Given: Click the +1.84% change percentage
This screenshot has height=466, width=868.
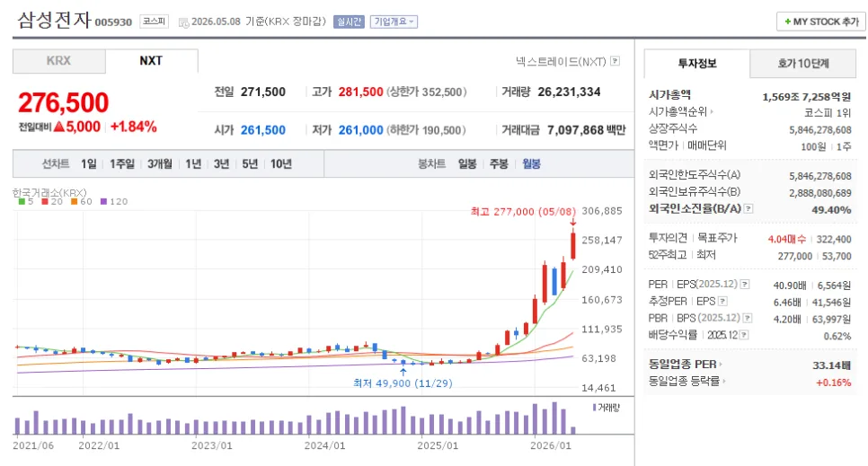Looking at the screenshot, I should coord(133,127).
